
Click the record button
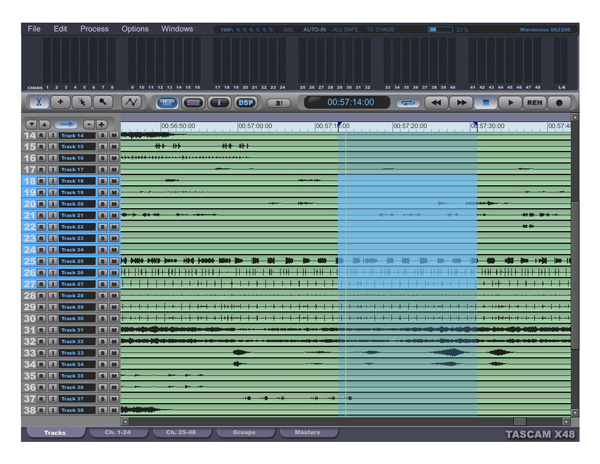point(559,103)
